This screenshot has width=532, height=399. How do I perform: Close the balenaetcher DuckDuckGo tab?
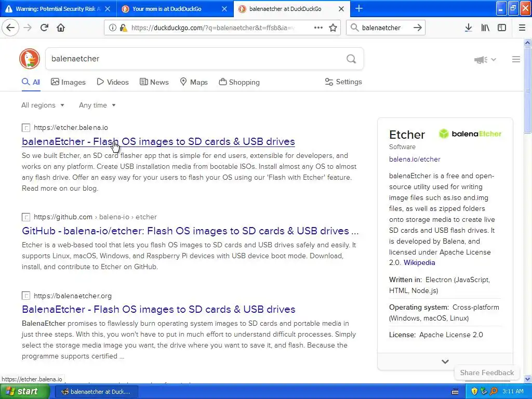click(341, 9)
